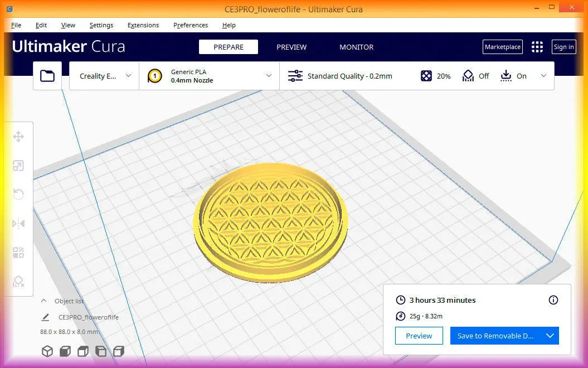This screenshot has width=588, height=368.
Task: Click the yellow flower of life model
Action: (270, 222)
